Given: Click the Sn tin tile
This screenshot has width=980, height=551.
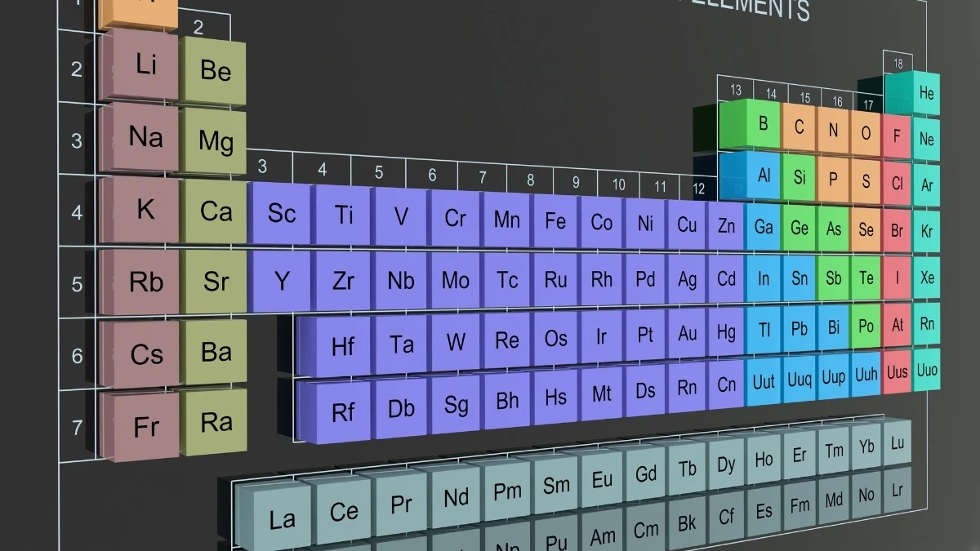Looking at the screenshot, I should coord(799,278).
